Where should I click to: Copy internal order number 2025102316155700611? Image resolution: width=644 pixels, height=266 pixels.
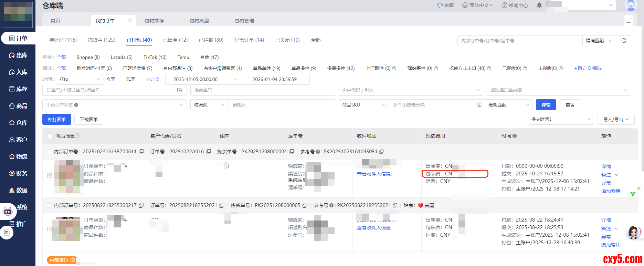[x=141, y=152]
